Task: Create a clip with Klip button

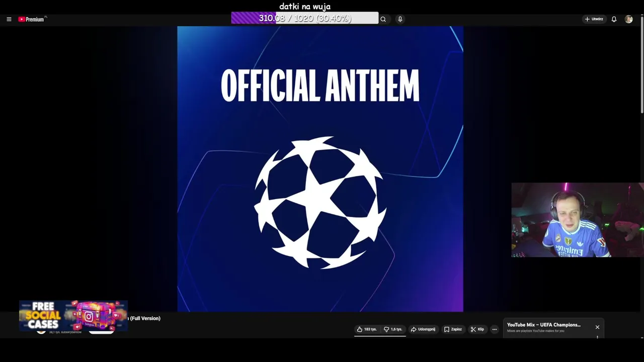Action: coord(477,329)
